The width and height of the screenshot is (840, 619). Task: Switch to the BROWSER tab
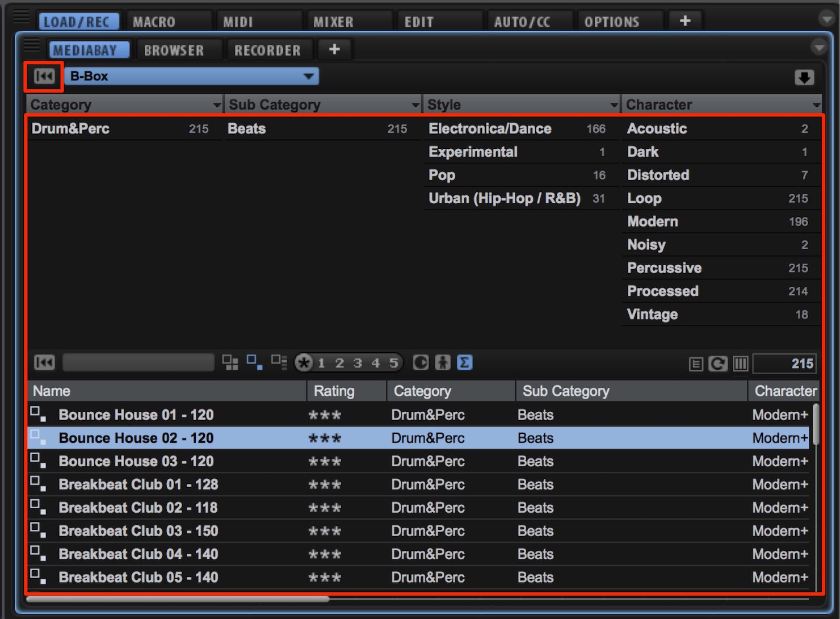[x=174, y=50]
